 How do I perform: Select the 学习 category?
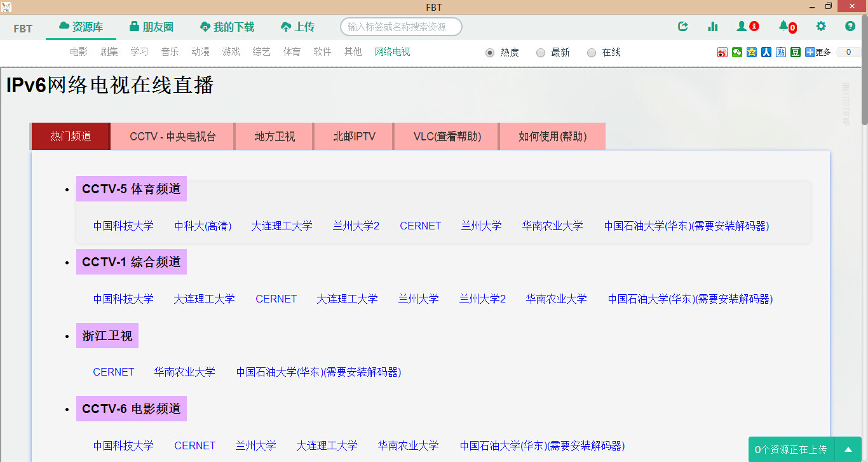(x=140, y=52)
